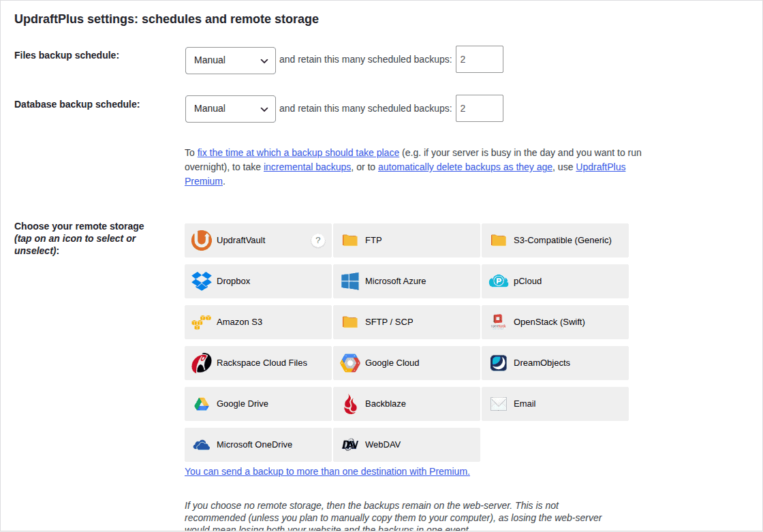This screenshot has width=763, height=532.
Task: Click the Files backup schedule label
Action: click(67, 55)
